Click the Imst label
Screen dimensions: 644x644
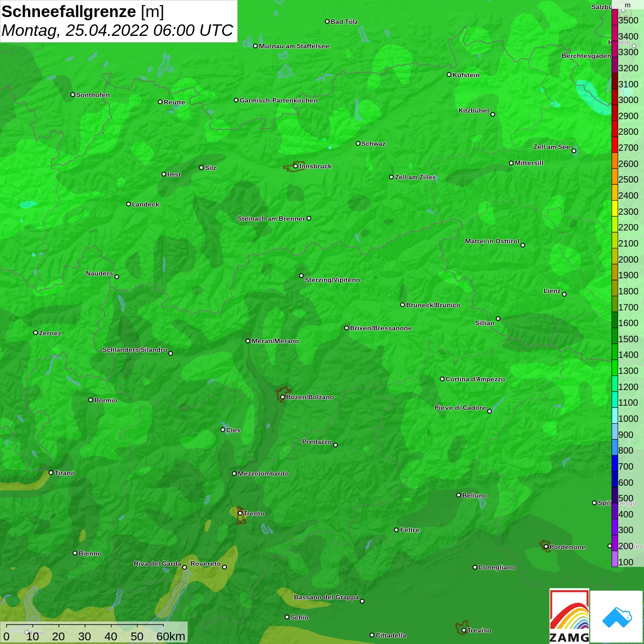[174, 174]
